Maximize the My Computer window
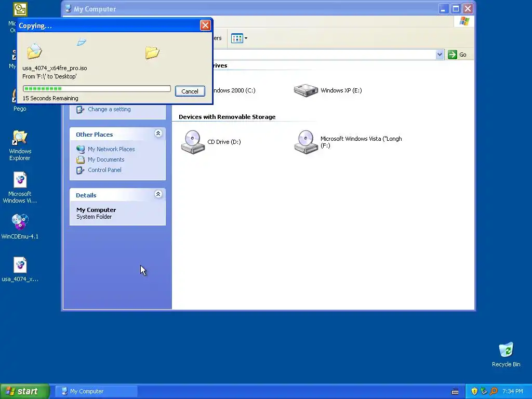This screenshot has width=532, height=399. coord(456,9)
